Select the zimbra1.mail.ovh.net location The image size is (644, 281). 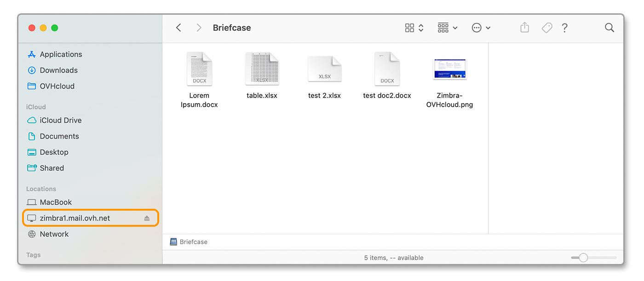click(x=75, y=218)
